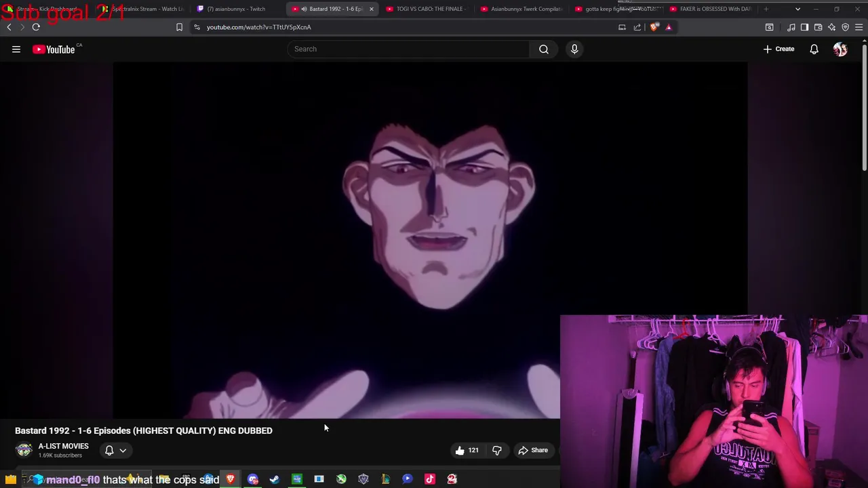Click the leftmost toolbar extension icon

(769, 27)
